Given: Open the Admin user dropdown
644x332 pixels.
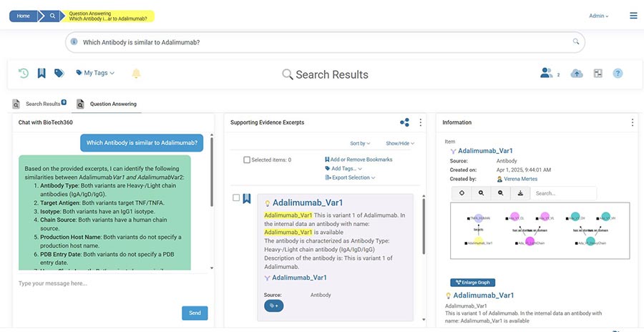Looking at the screenshot, I should pyautogui.click(x=599, y=16).
